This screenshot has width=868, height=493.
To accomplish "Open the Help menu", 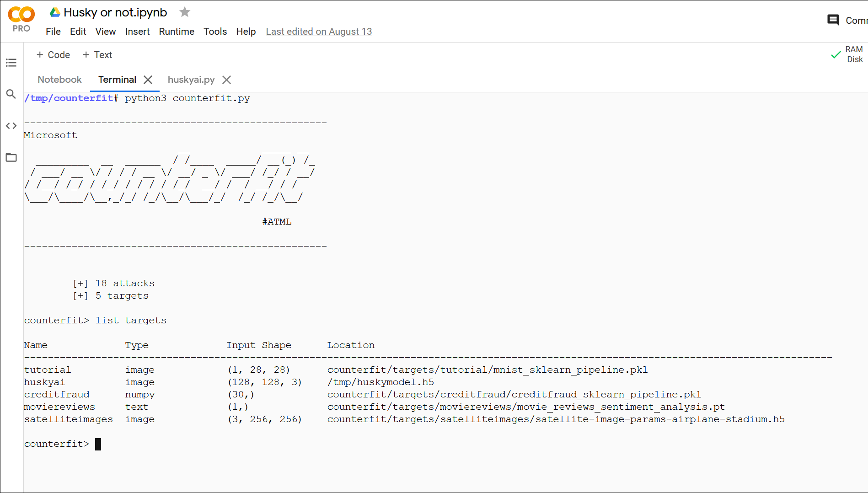I will coord(246,32).
